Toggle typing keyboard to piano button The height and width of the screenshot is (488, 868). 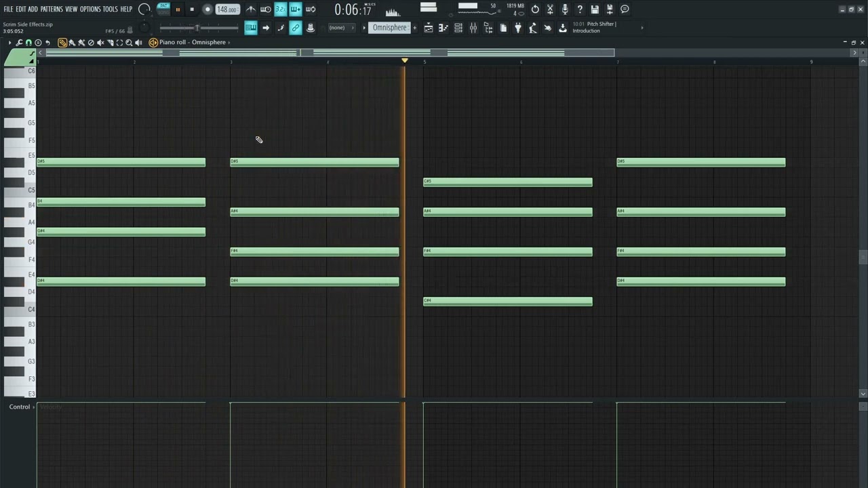250,28
